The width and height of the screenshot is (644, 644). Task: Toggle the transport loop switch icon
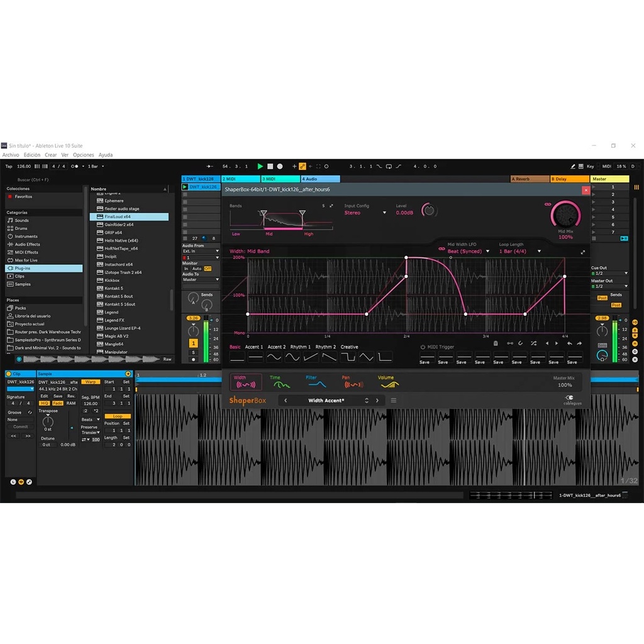(389, 166)
